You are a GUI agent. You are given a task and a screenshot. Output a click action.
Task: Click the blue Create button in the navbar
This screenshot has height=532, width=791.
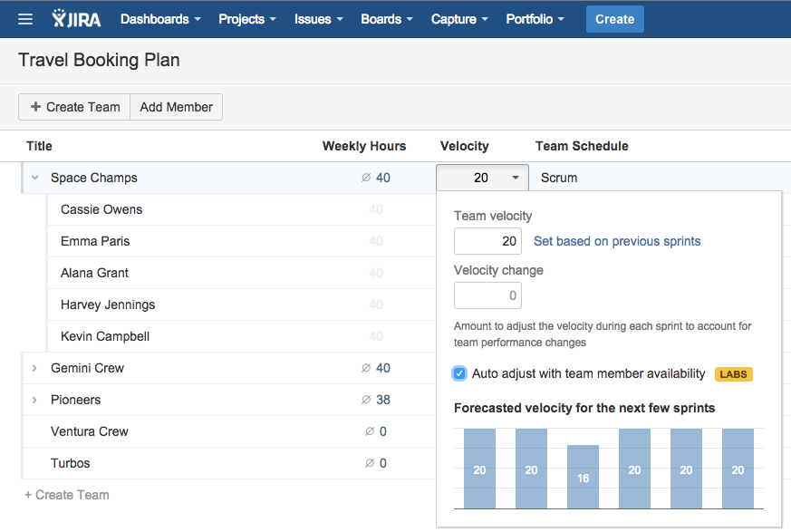pos(614,18)
